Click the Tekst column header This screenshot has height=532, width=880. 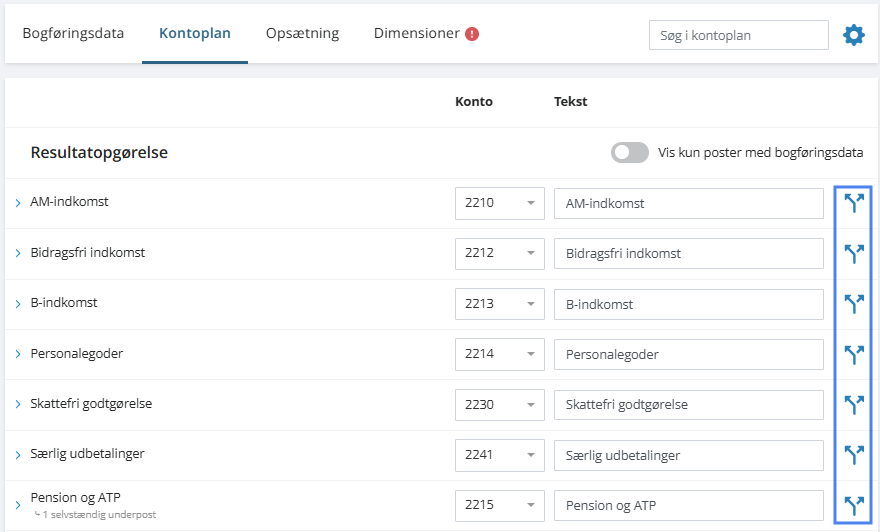570,102
